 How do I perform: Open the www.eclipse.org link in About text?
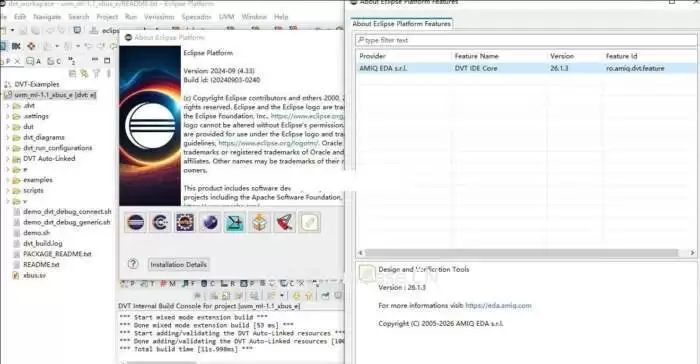(x=307, y=116)
